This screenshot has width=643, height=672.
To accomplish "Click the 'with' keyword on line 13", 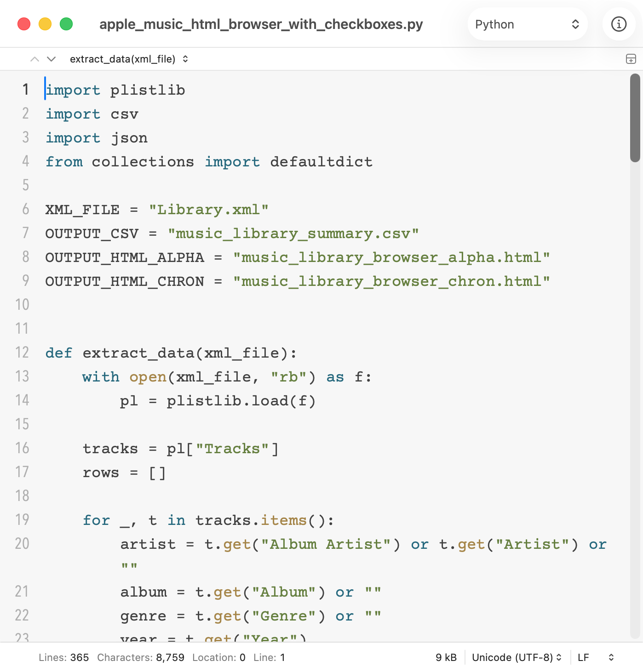I will point(101,377).
